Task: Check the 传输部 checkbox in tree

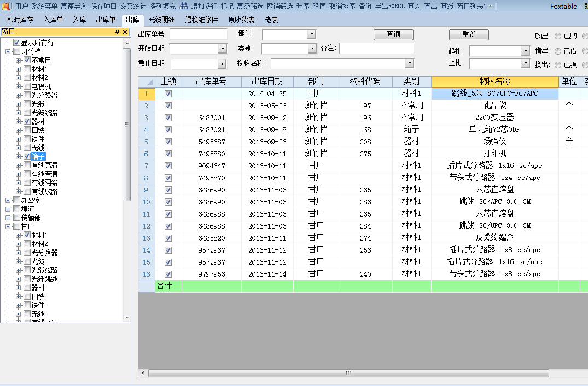Action: (16, 218)
